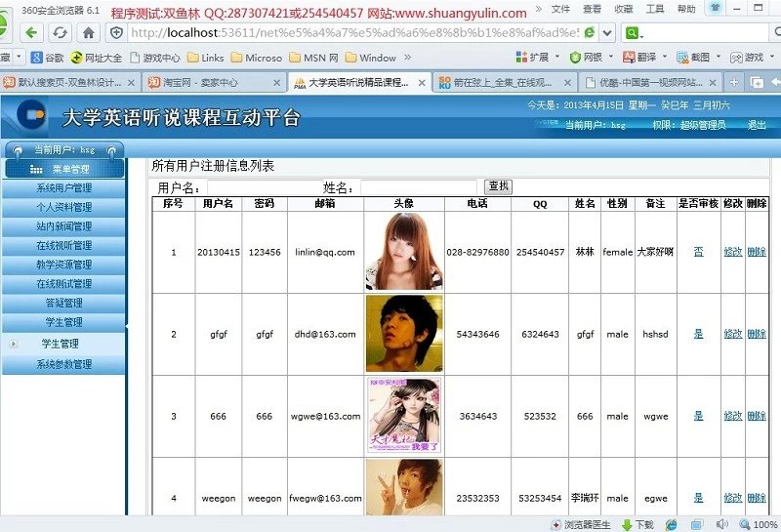Click 退出 to log out
This screenshot has height=532, width=781.
point(757,125)
